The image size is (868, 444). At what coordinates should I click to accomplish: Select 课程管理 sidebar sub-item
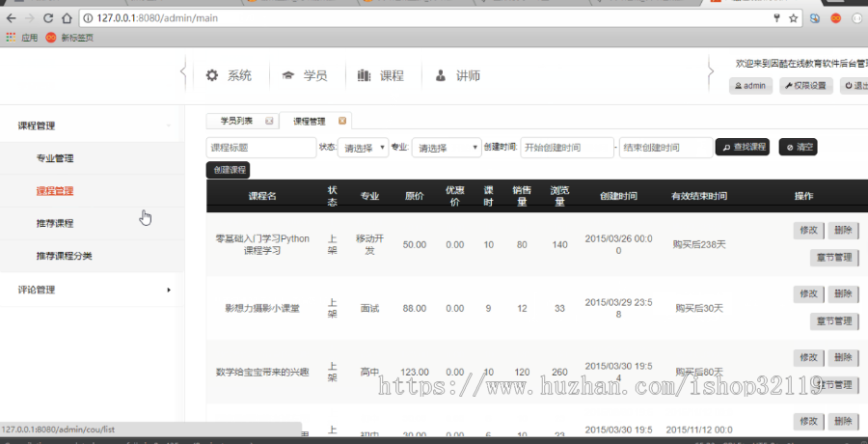(x=55, y=191)
